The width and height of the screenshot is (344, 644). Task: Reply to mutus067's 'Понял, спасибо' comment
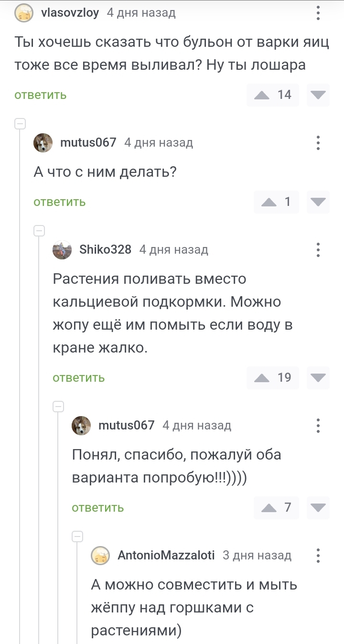pyautogui.click(x=98, y=507)
